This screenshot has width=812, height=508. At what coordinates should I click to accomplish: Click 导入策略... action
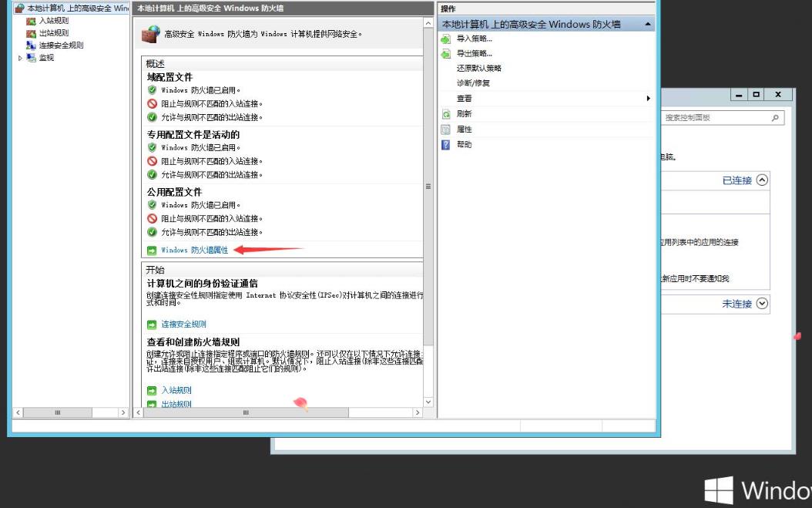[x=475, y=39]
